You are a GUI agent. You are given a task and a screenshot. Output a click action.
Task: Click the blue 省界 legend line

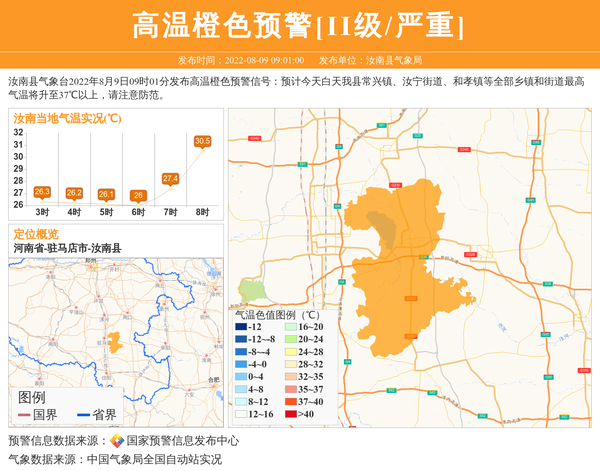pos(83,415)
